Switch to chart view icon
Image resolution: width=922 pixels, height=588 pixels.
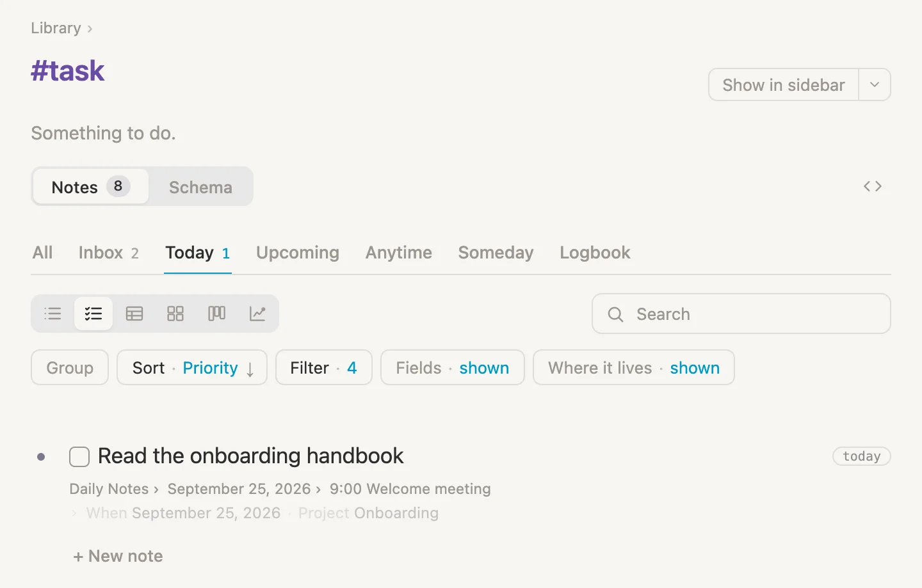[x=257, y=314]
